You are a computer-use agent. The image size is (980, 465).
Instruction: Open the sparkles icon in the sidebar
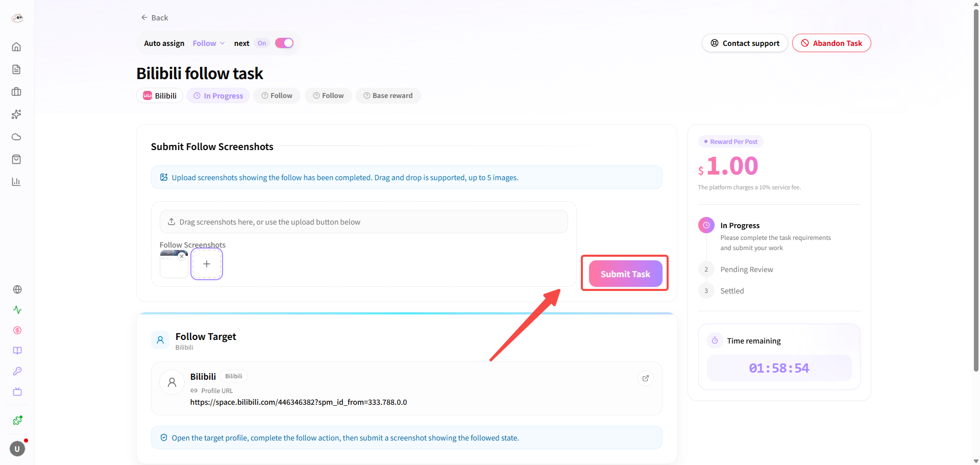tap(16, 114)
